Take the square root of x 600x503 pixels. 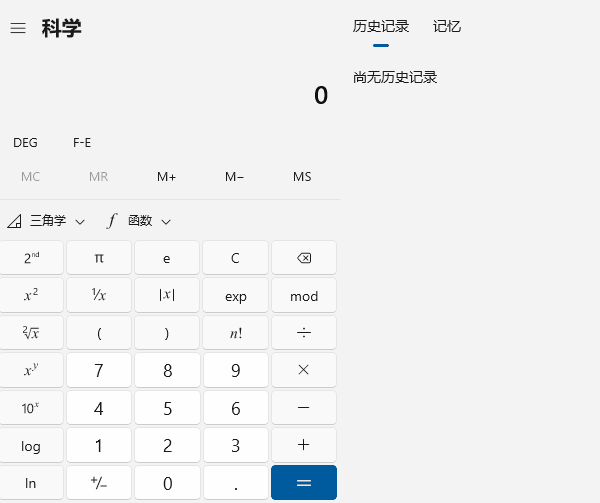[31, 333]
